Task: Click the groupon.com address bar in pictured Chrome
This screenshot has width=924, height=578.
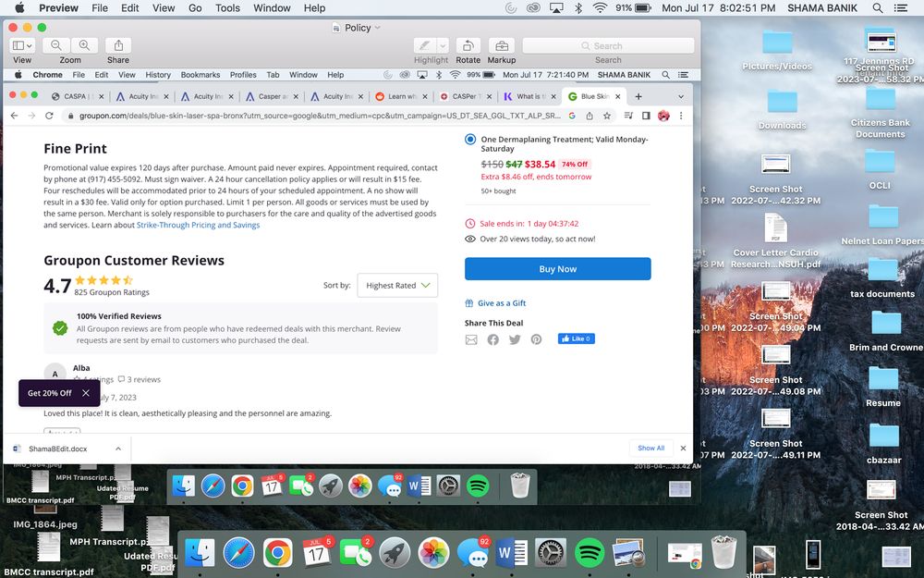Action: (x=320, y=116)
